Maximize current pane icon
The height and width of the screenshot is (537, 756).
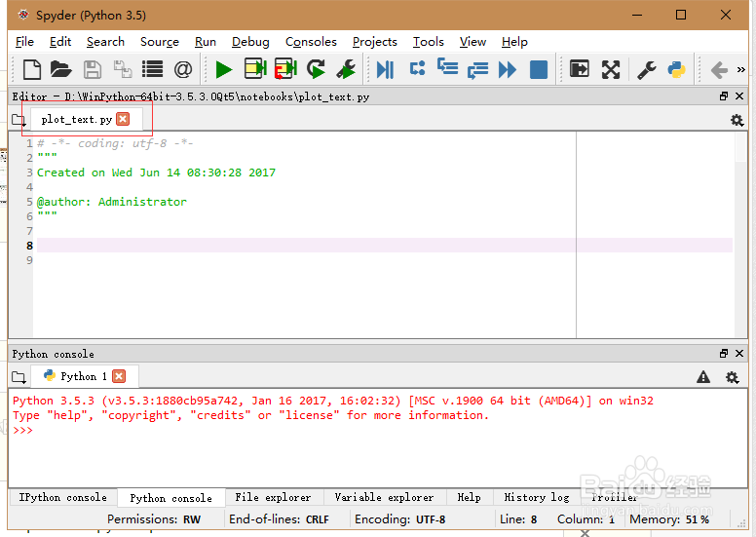pos(580,69)
